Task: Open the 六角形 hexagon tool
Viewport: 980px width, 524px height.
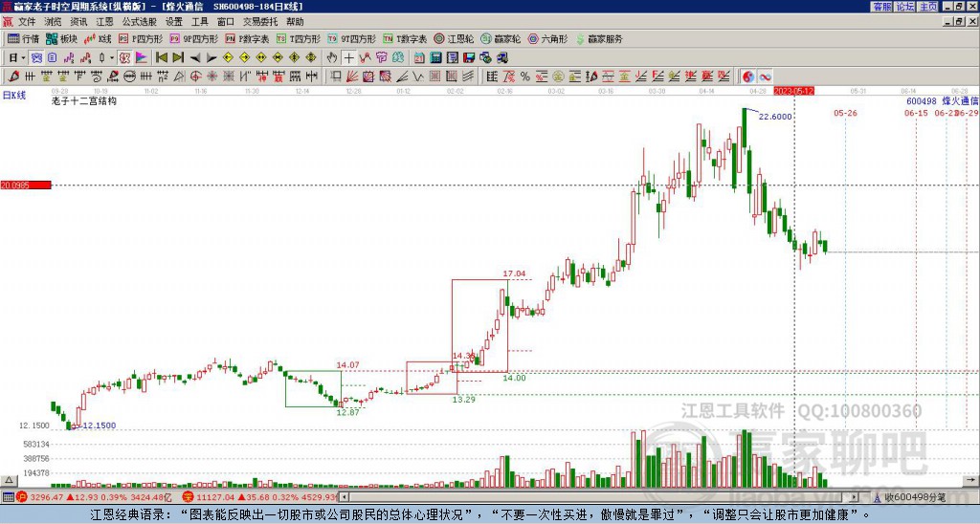Action: click(548, 38)
